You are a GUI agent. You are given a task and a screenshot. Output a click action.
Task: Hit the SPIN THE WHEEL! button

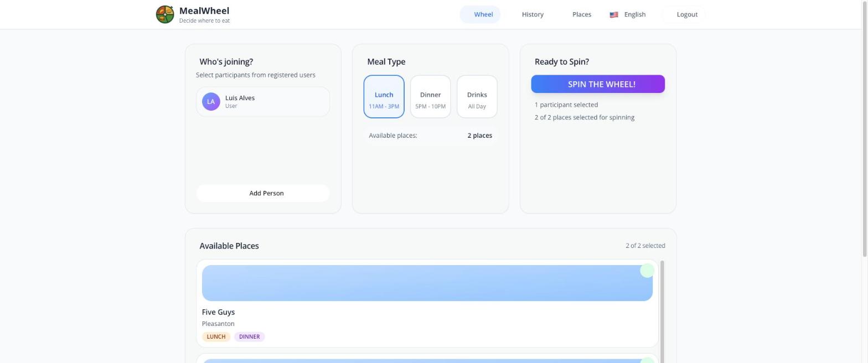(x=598, y=84)
